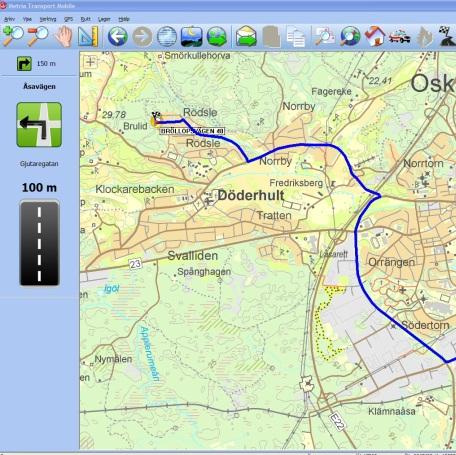
Task: Choose the ruler measure tool
Action: click(x=88, y=36)
